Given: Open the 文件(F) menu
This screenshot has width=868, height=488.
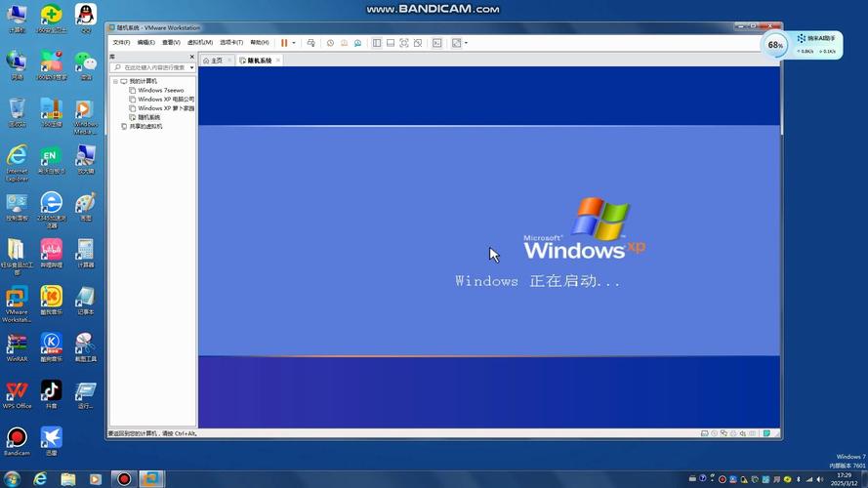Looking at the screenshot, I should coord(121,43).
